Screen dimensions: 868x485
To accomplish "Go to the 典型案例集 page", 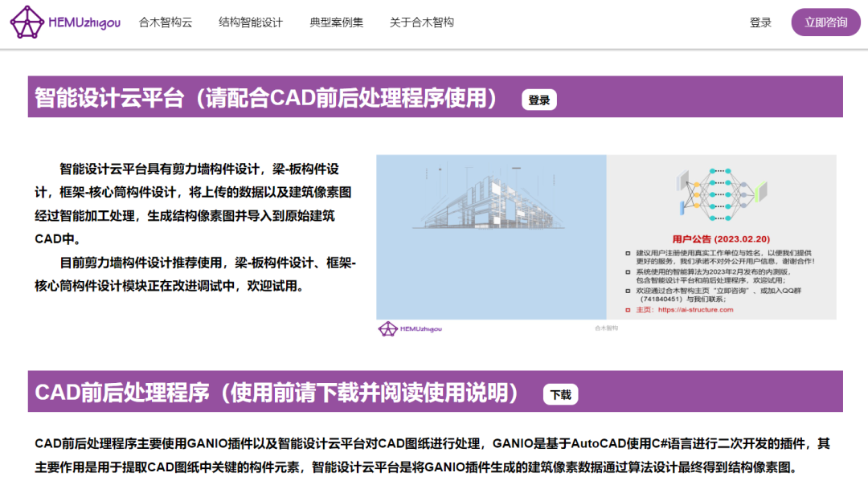I will [x=336, y=22].
